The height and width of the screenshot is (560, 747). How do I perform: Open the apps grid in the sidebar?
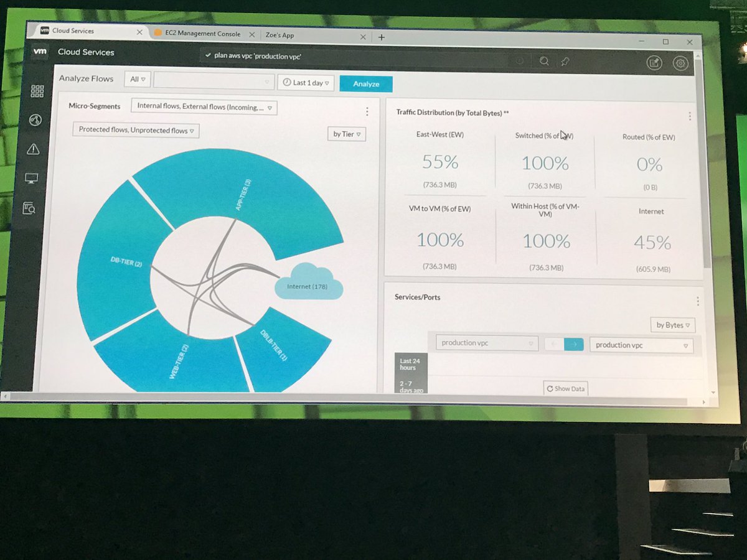pos(37,91)
